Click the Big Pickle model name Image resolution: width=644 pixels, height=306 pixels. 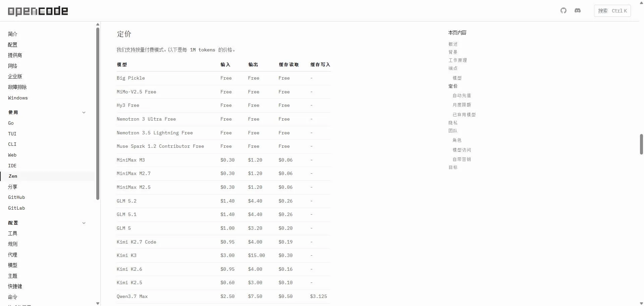click(x=131, y=78)
